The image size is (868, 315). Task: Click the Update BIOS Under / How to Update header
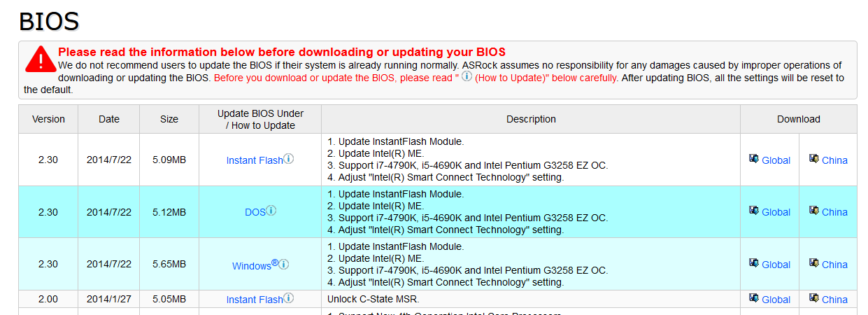260,119
